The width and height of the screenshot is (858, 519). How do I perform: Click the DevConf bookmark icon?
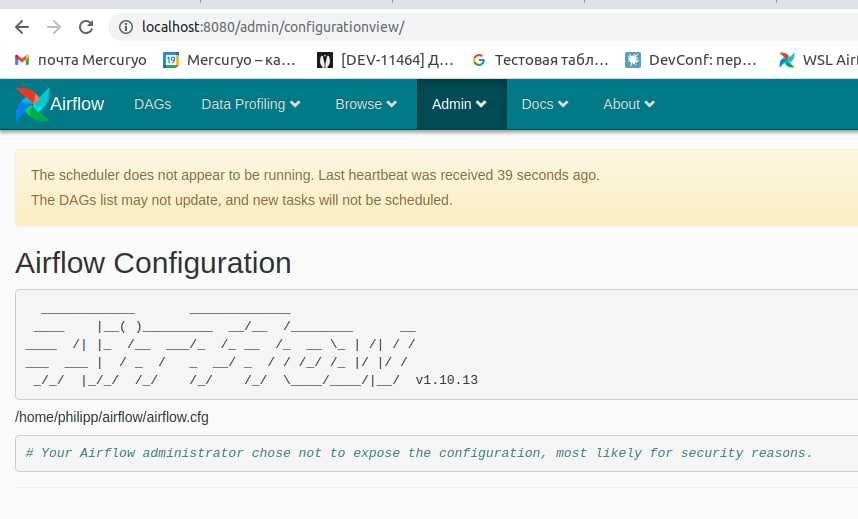tap(633, 60)
